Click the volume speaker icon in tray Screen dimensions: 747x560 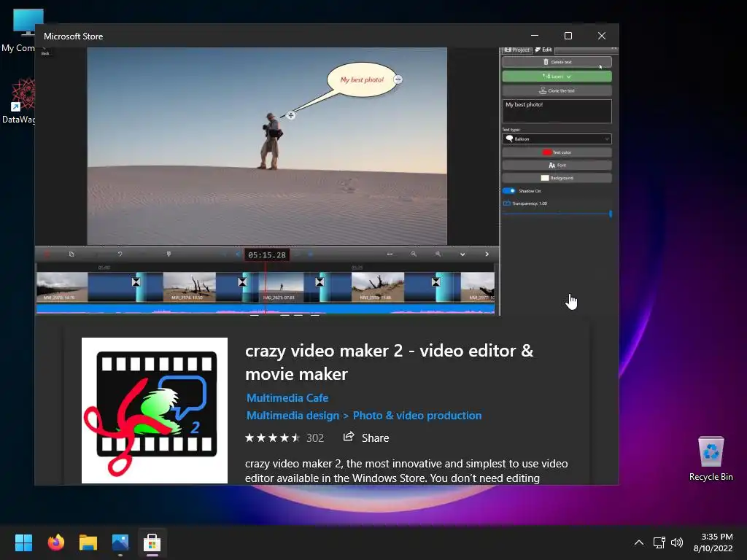(676, 542)
